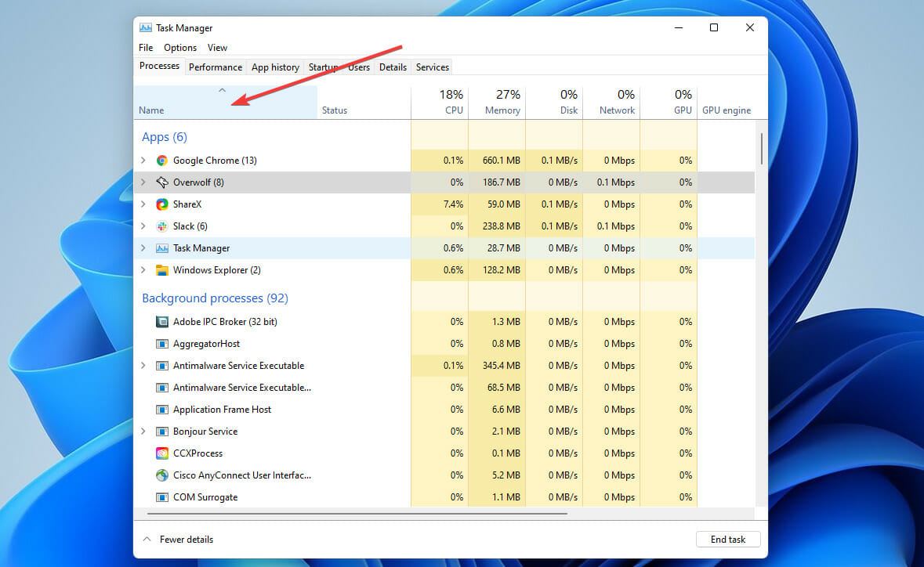
Task: Select the Processes tab
Action: (x=159, y=66)
